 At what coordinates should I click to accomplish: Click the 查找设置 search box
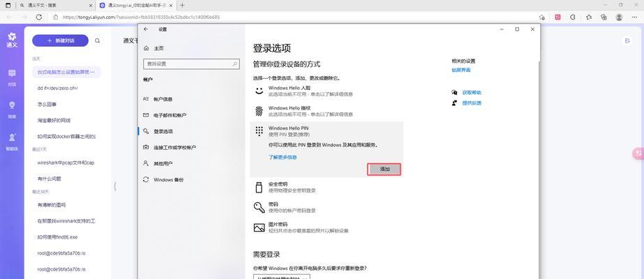[x=191, y=64]
